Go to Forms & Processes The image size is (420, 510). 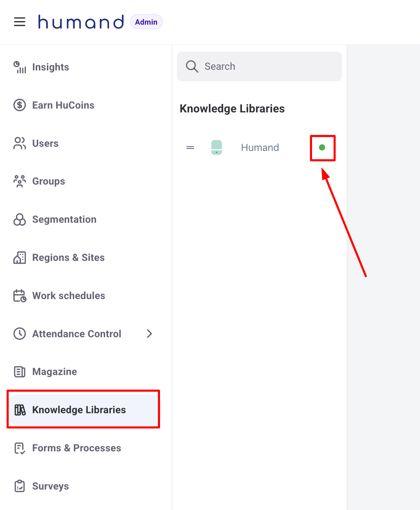click(x=76, y=448)
